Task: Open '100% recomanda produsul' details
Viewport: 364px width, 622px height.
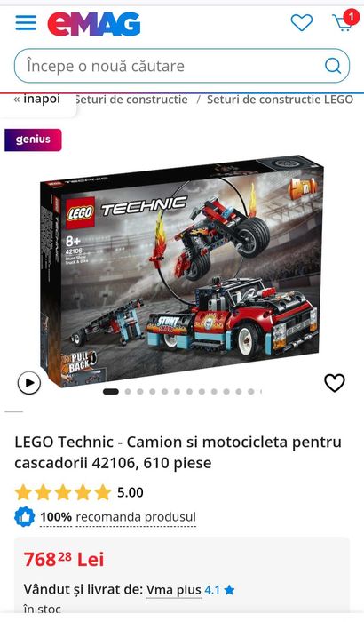Action: click(x=118, y=517)
